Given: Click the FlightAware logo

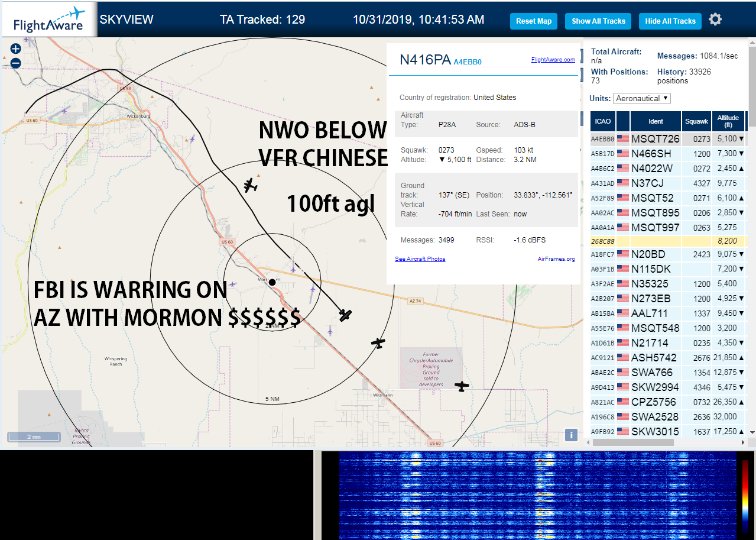Looking at the screenshot, I should (x=49, y=20).
